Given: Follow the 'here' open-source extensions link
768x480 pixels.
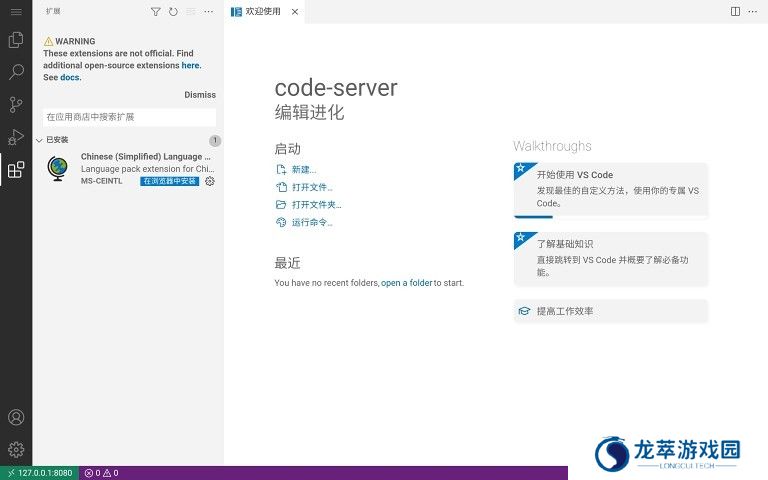Looking at the screenshot, I should 191,65.
